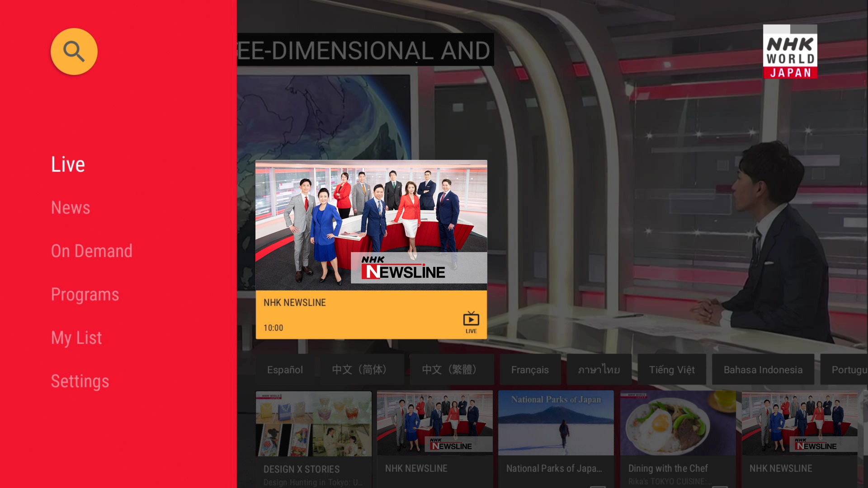This screenshot has height=488, width=868.
Task: Choose the Français language button
Action: [x=530, y=370]
